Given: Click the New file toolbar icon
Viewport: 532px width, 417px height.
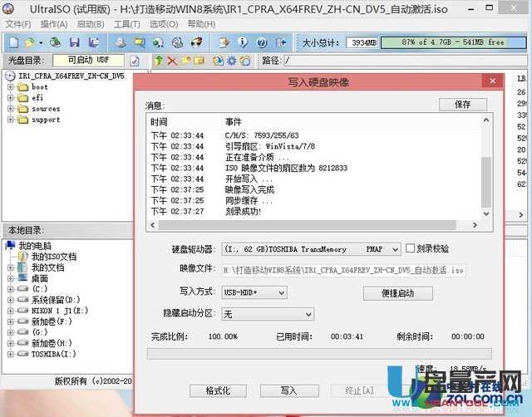Looking at the screenshot, I should (14, 42).
